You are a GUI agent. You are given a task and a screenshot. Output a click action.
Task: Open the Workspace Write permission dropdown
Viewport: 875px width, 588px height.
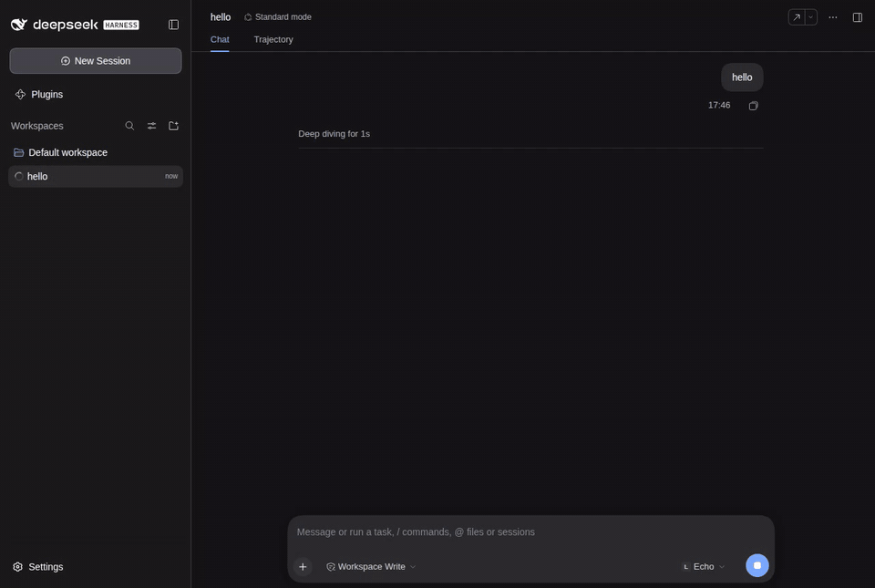pyautogui.click(x=371, y=567)
